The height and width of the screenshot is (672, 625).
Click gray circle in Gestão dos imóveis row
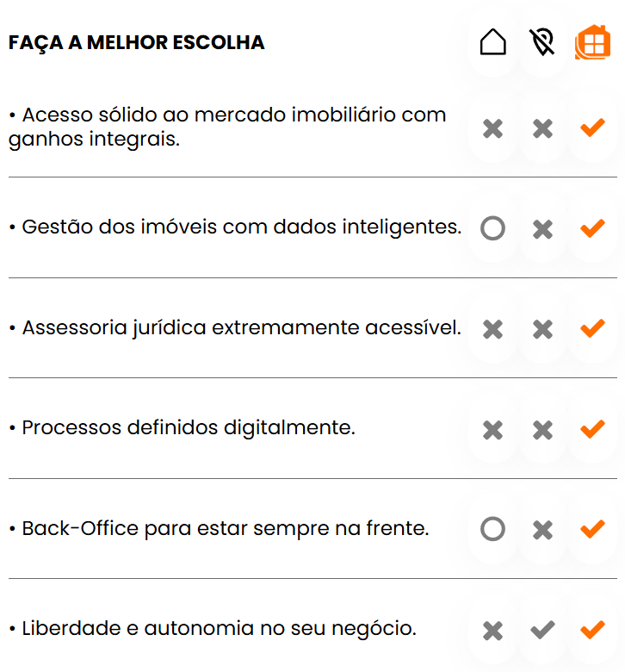pyautogui.click(x=492, y=228)
